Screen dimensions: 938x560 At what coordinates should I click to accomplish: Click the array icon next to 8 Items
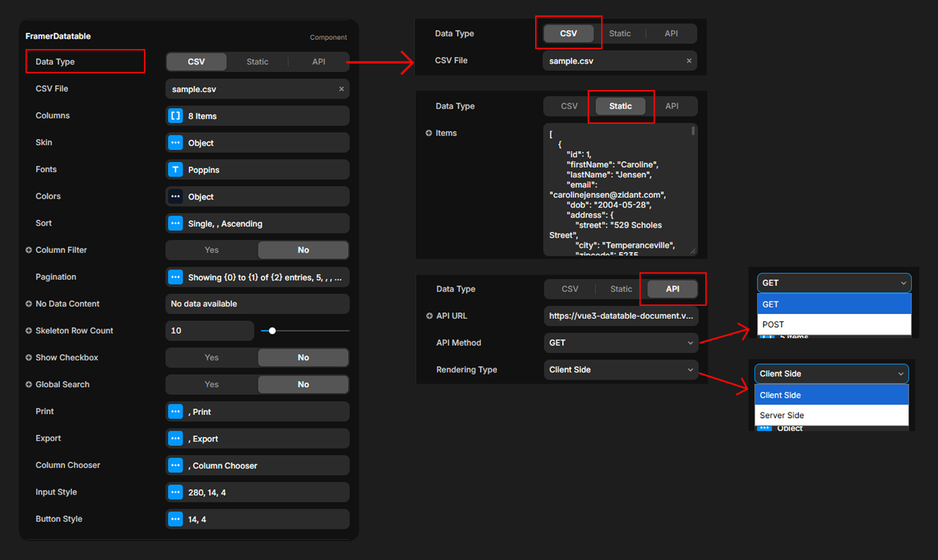(x=175, y=116)
